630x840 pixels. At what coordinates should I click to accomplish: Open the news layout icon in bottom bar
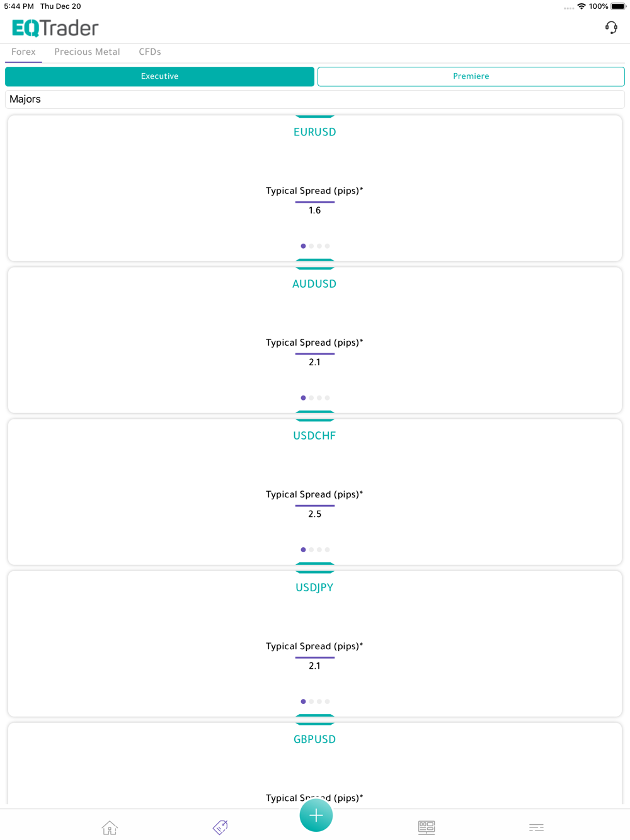tap(427, 827)
